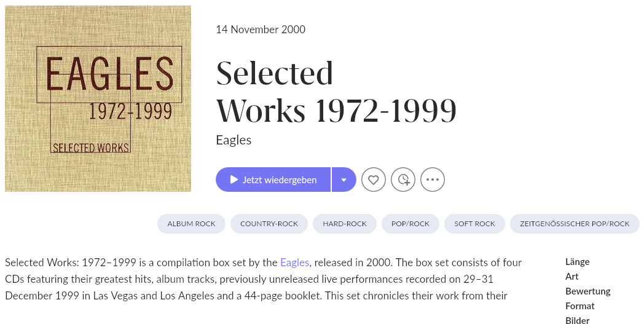Select the Soft Rock genre tag
Image resolution: width=644 pixels, height=324 pixels.
[x=474, y=224]
